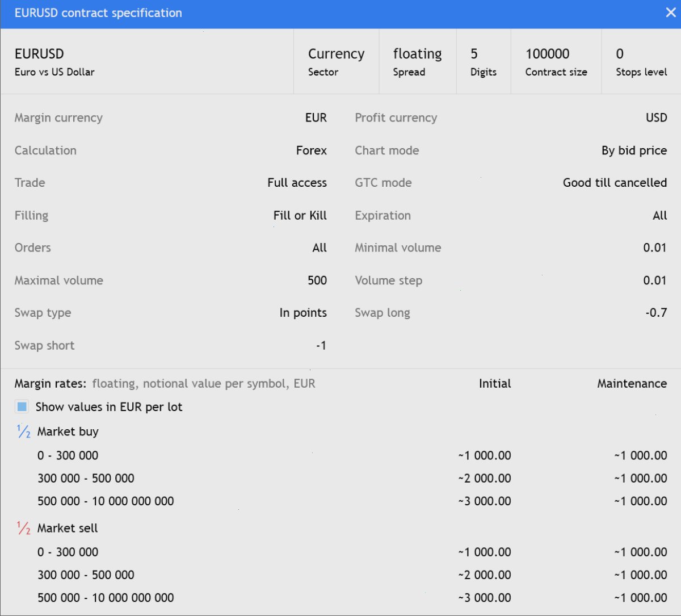The width and height of the screenshot is (681, 616).
Task: Click the floating spread value
Action: click(417, 54)
